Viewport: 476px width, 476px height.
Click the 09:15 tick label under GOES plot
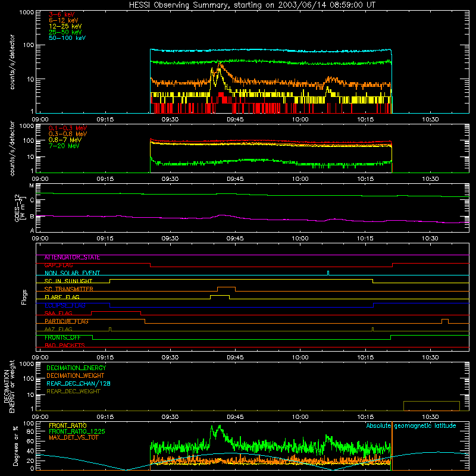click(x=105, y=239)
